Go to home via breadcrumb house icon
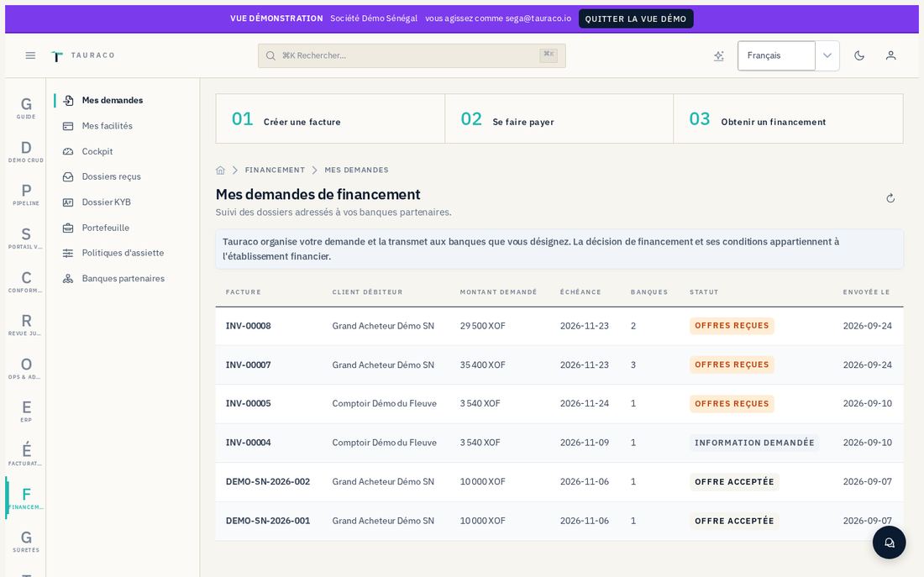Viewport: 924px width, 577px height. click(x=220, y=170)
